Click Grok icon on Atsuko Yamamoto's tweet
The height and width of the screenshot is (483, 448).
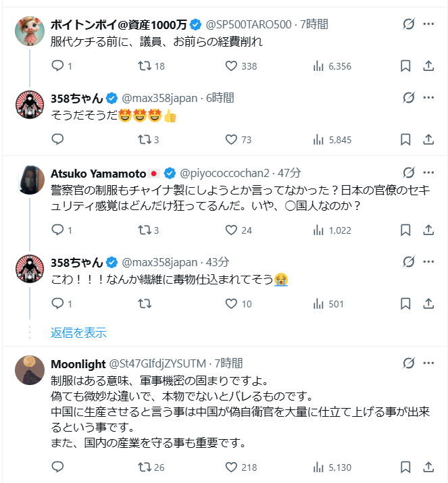click(408, 172)
